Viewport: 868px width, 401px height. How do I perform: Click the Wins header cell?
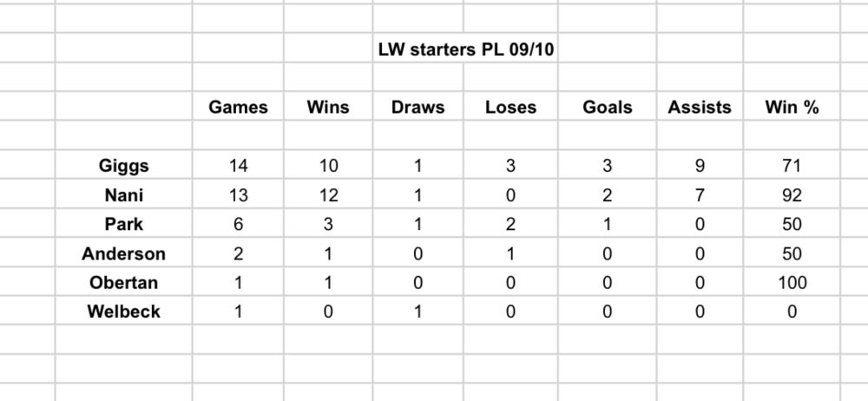tap(328, 107)
